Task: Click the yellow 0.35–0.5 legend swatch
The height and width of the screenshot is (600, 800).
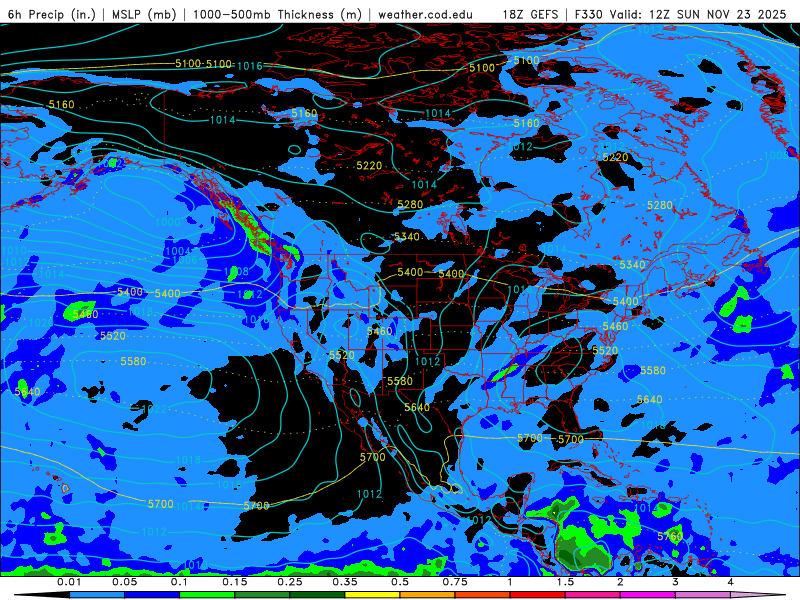Action: tap(372, 595)
